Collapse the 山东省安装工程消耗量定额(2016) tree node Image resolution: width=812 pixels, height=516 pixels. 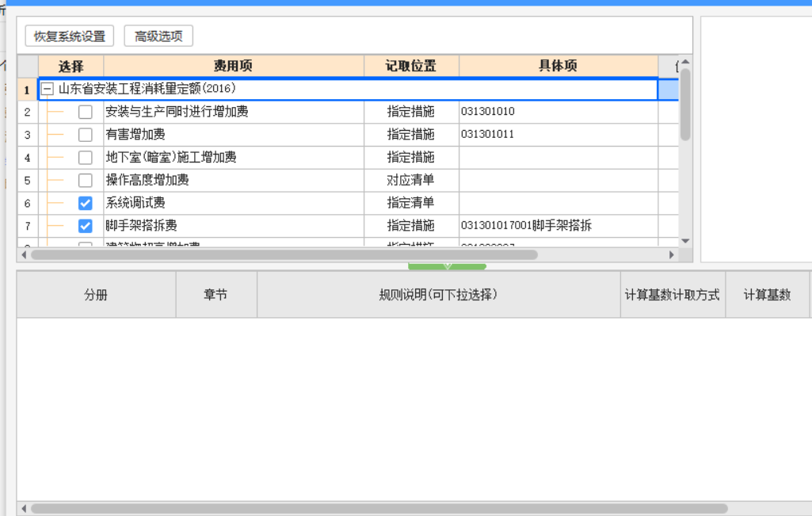pyautogui.click(x=48, y=90)
